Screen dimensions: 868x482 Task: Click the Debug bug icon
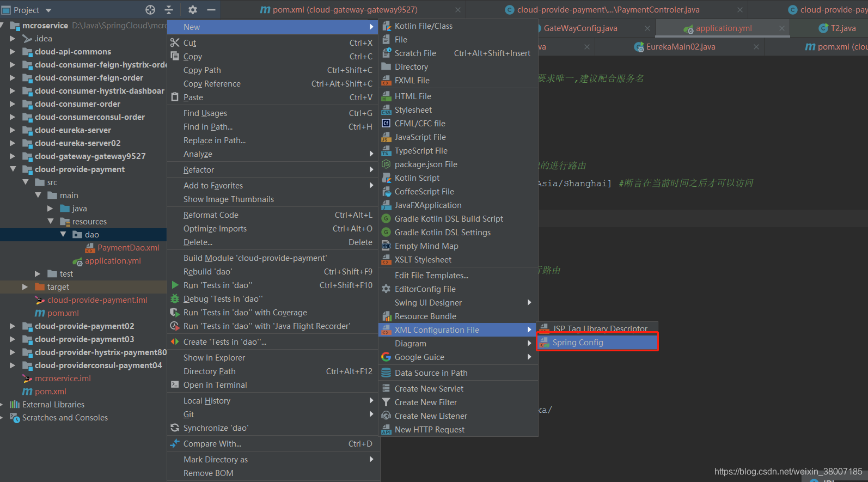[x=175, y=298]
